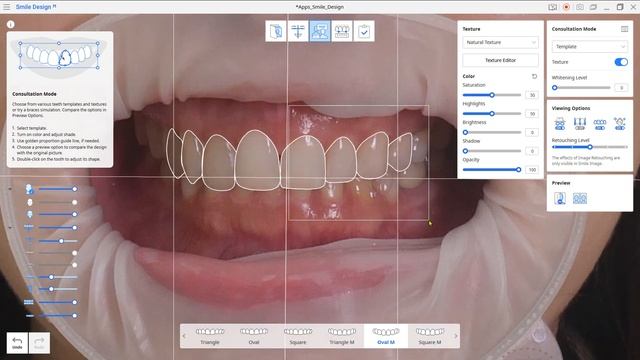Screen dimensions: 640x360
Task: Toggle the Texture switch off
Action: [621, 62]
